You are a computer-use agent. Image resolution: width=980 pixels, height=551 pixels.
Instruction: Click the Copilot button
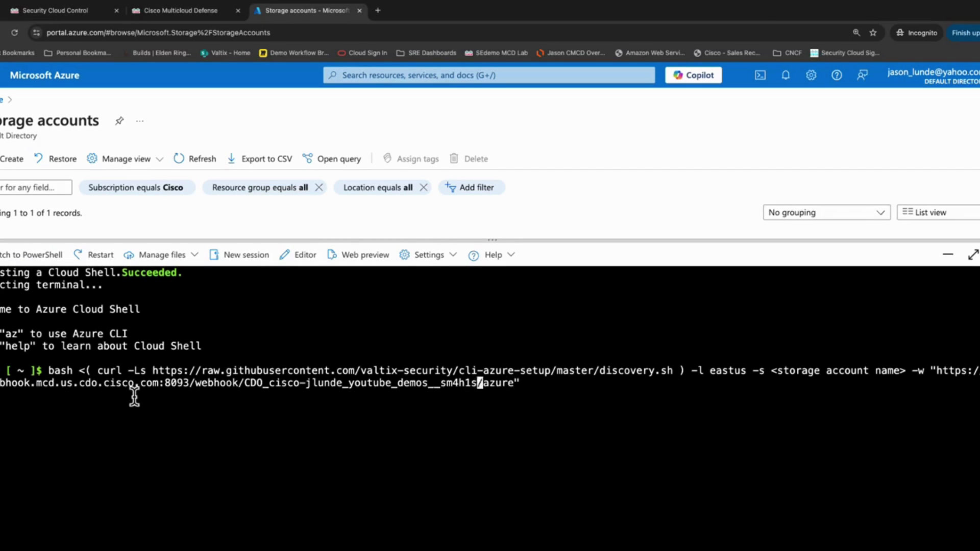tap(693, 75)
